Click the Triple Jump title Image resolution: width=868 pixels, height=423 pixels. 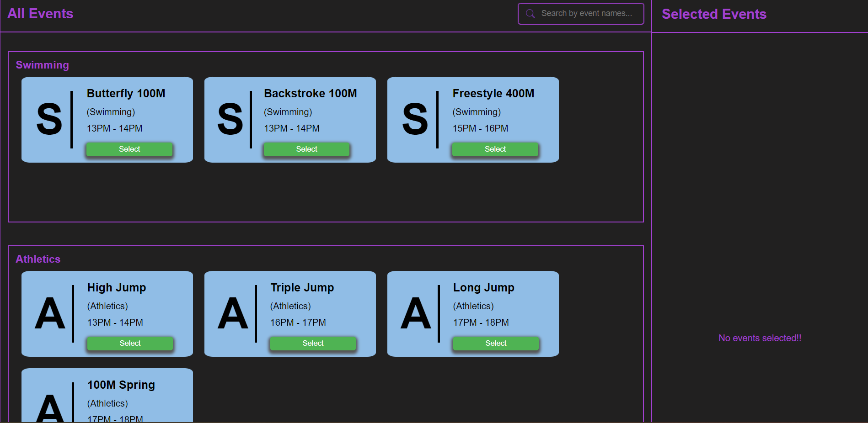click(302, 288)
